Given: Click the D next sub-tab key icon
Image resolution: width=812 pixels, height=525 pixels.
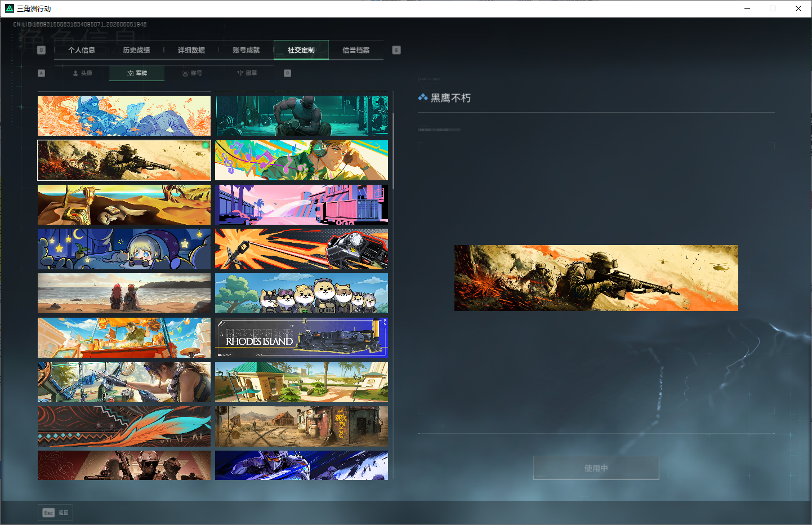Looking at the screenshot, I should point(287,73).
